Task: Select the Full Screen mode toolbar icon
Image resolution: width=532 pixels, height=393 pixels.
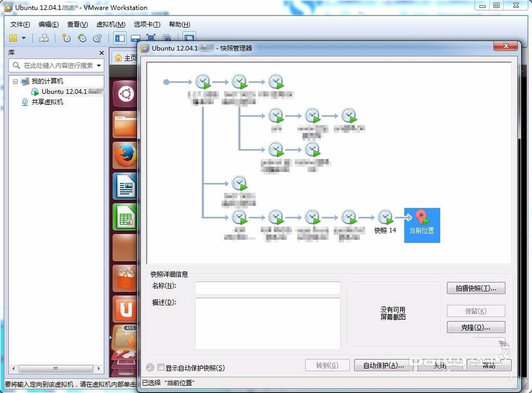Action: coord(151,37)
